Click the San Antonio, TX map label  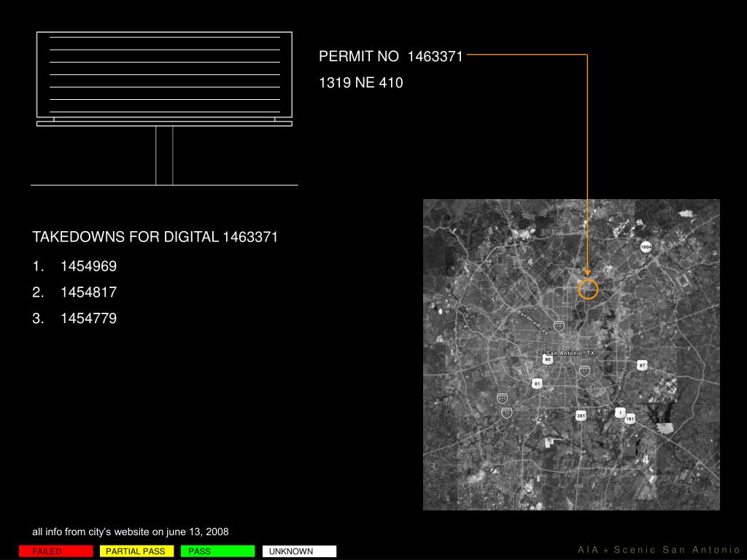point(570,353)
